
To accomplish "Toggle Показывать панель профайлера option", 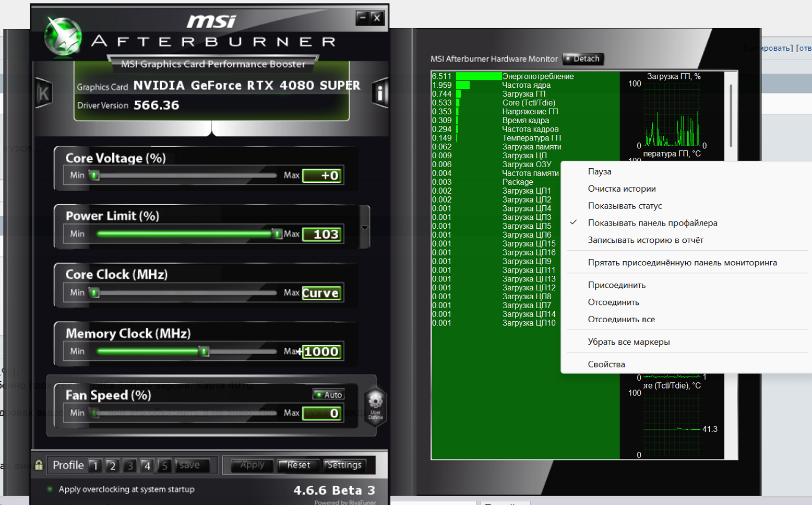I will coord(652,223).
